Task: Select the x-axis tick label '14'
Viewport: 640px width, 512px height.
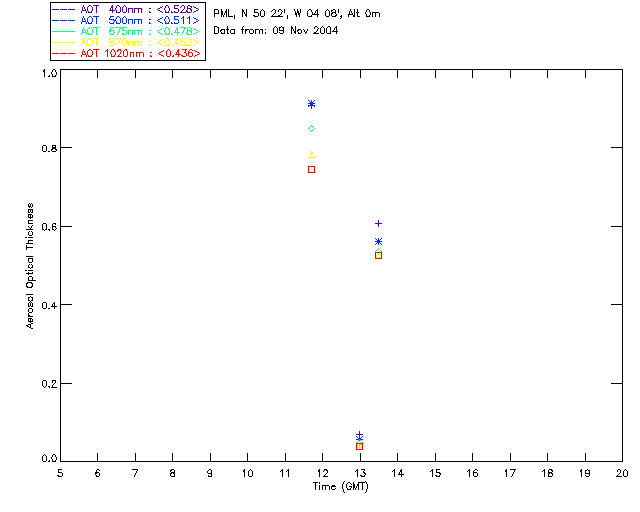Action: [398, 473]
